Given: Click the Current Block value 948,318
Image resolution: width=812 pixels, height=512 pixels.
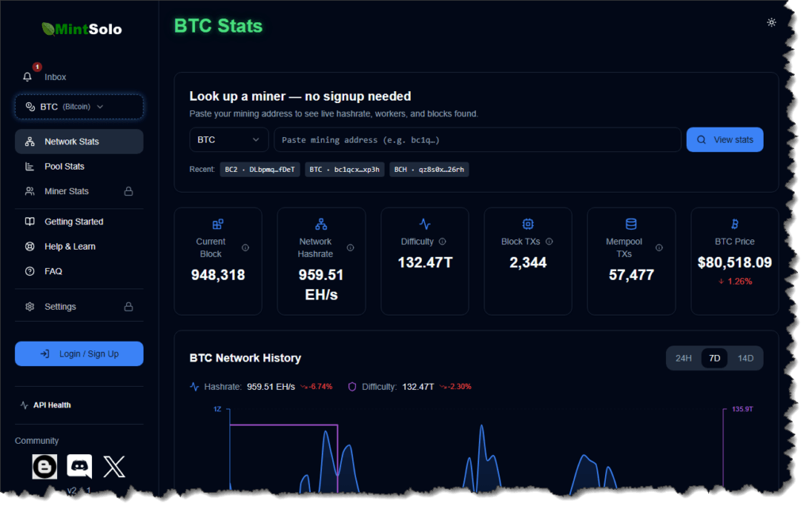Looking at the screenshot, I should click(218, 275).
